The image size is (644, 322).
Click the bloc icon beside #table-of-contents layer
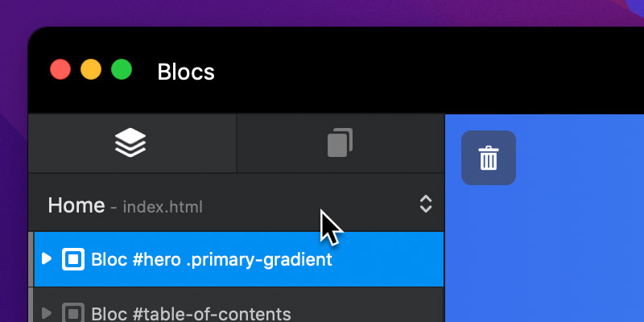pyautogui.click(x=73, y=312)
